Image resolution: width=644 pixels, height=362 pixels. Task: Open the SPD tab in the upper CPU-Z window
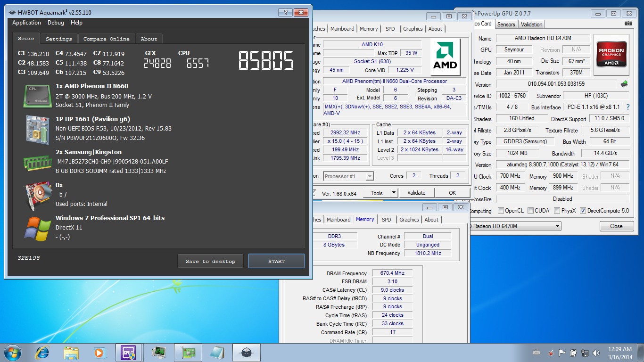390,29
